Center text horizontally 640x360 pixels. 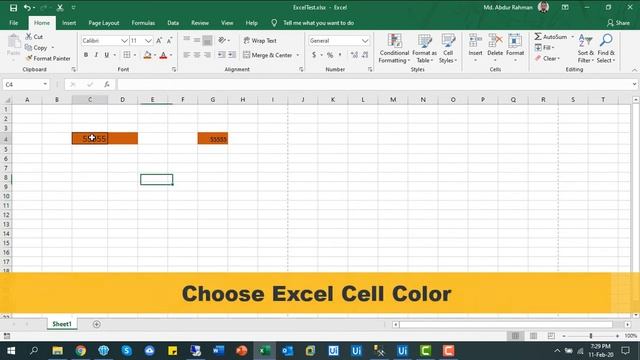[x=197, y=55]
